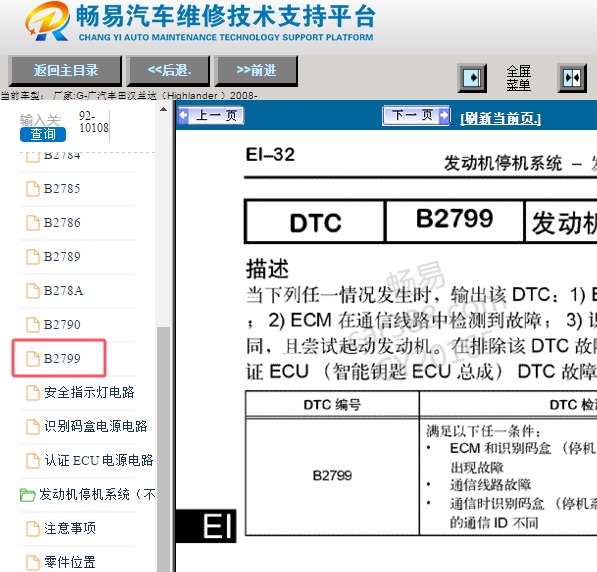This screenshot has height=572, width=597.
Task: Collapse the 发动机停机系统 folder node
Action: click(97, 494)
